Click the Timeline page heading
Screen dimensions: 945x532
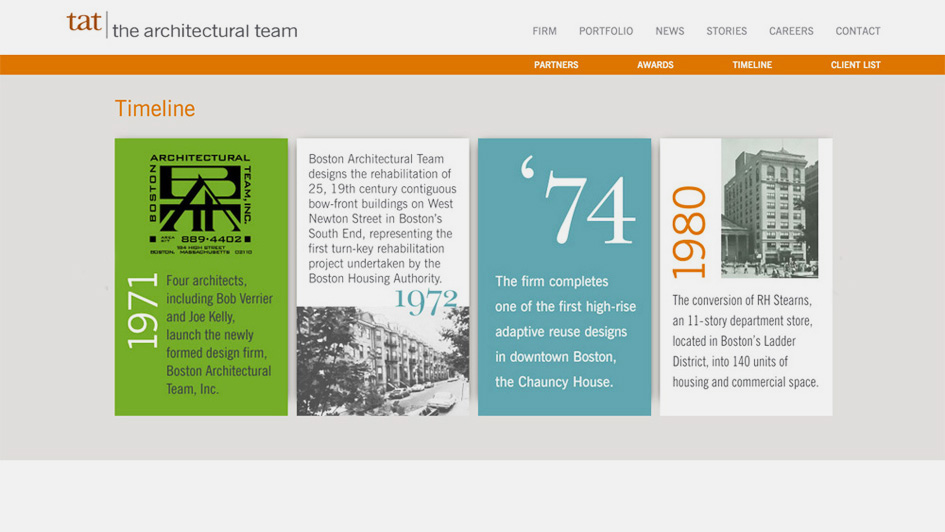point(155,108)
